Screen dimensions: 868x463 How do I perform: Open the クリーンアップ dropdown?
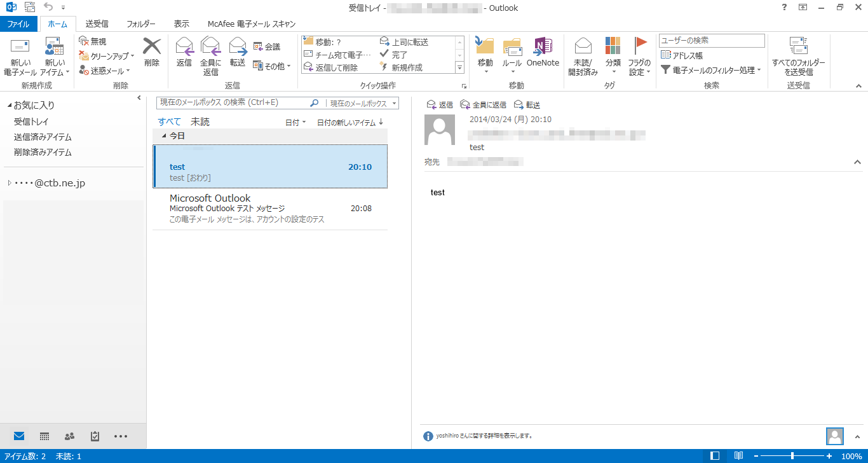106,56
